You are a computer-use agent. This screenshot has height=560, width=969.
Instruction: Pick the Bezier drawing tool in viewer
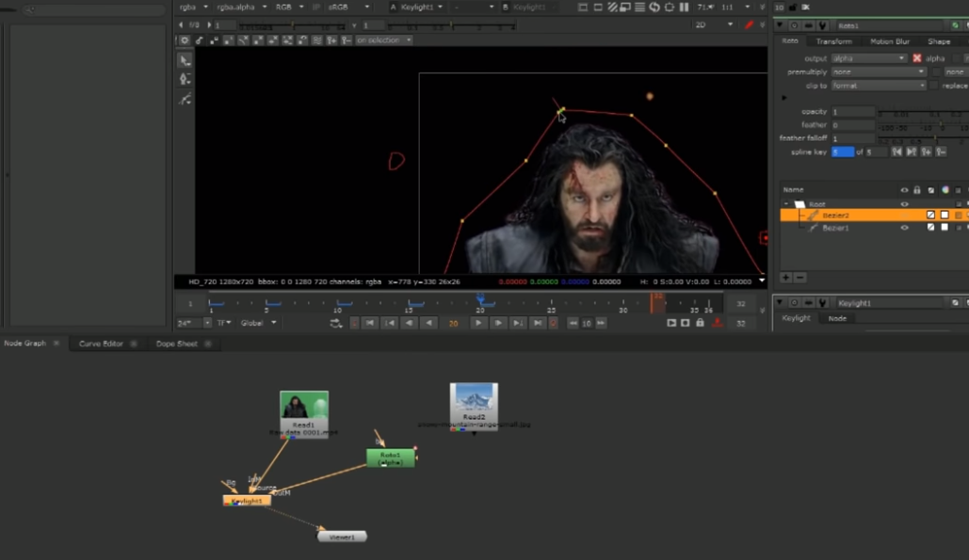pyautogui.click(x=185, y=79)
